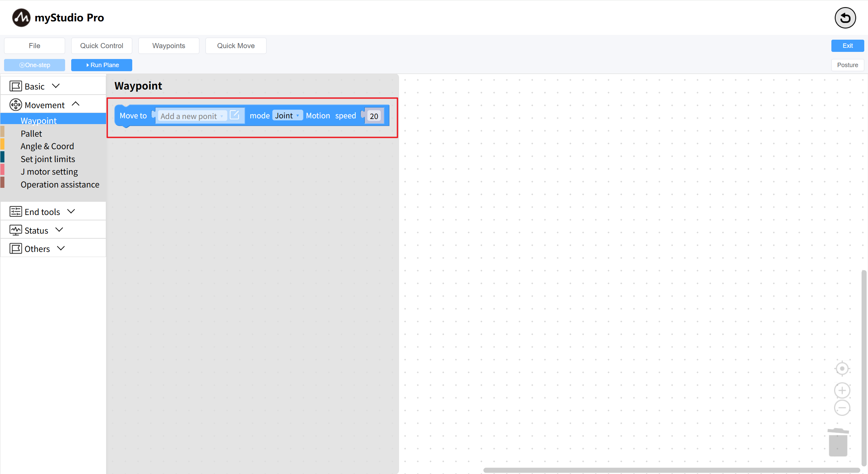Click the center workspace crosshair icon

[842, 369]
